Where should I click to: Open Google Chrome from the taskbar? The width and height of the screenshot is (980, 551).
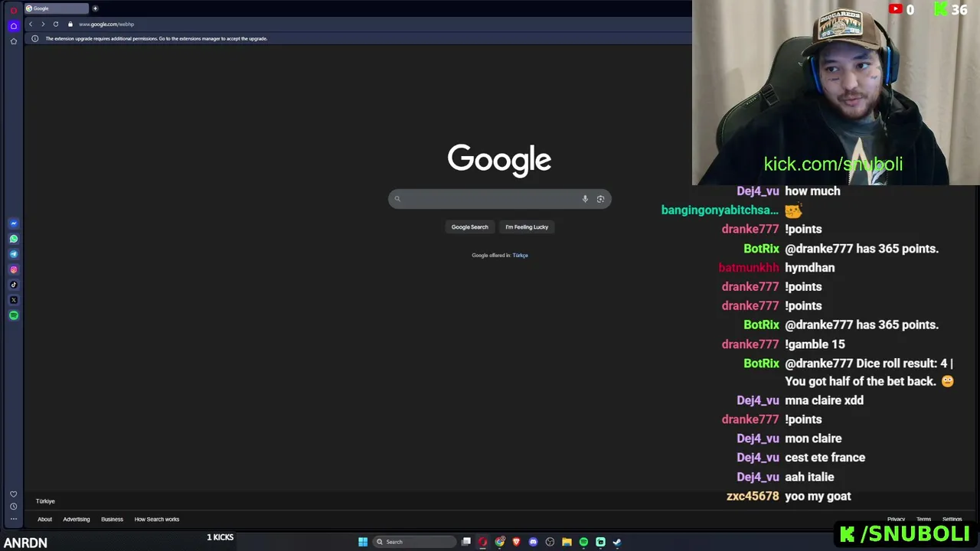499,542
